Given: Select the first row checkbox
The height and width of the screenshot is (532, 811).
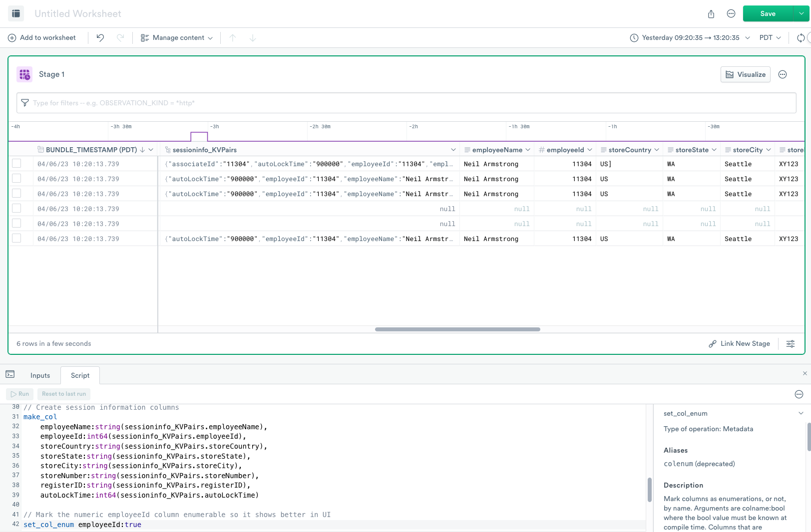Looking at the screenshot, I should point(16,164).
